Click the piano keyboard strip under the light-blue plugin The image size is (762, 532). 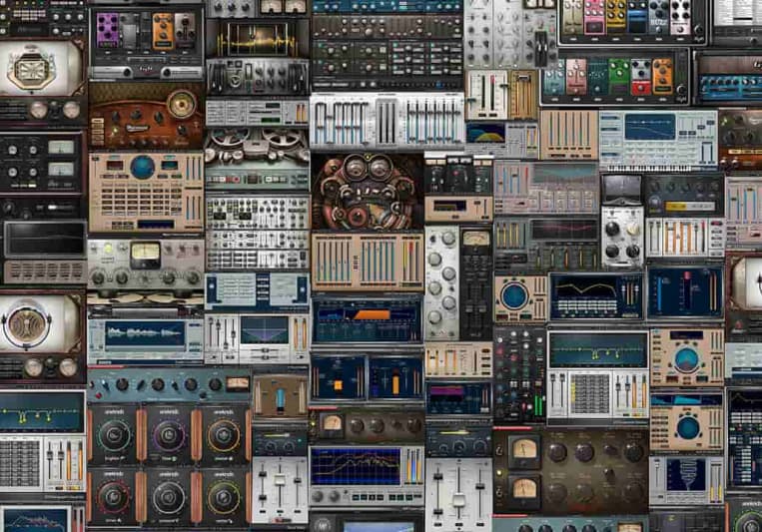650,167
